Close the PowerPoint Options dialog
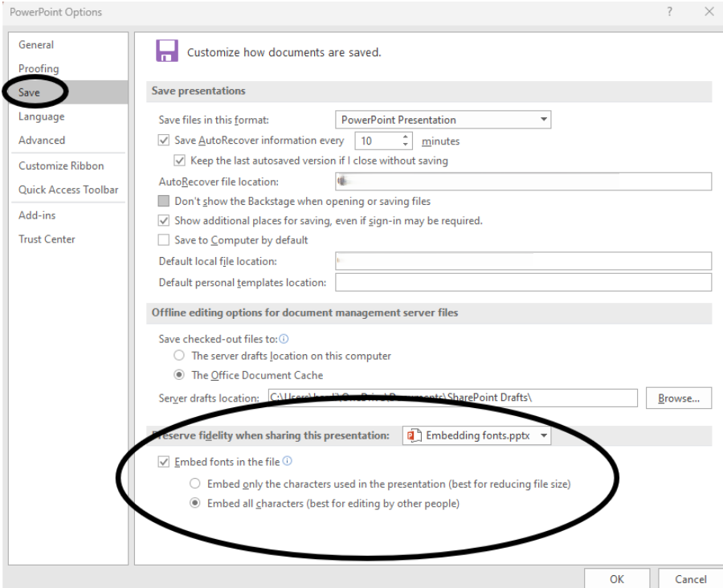 pos(709,11)
